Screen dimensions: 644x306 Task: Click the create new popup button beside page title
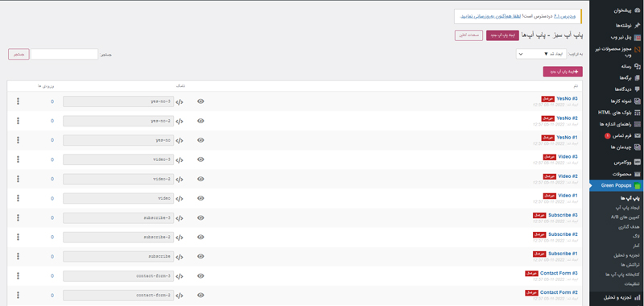(x=502, y=35)
